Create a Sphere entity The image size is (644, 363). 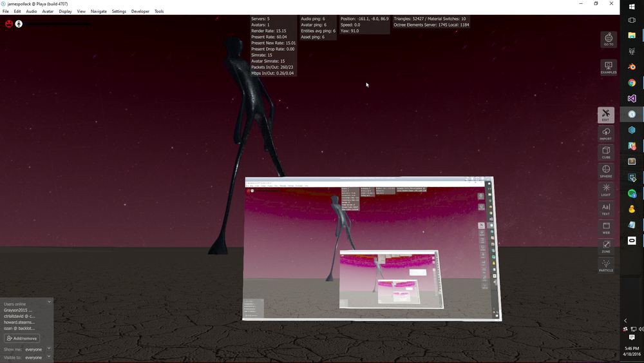point(605,171)
